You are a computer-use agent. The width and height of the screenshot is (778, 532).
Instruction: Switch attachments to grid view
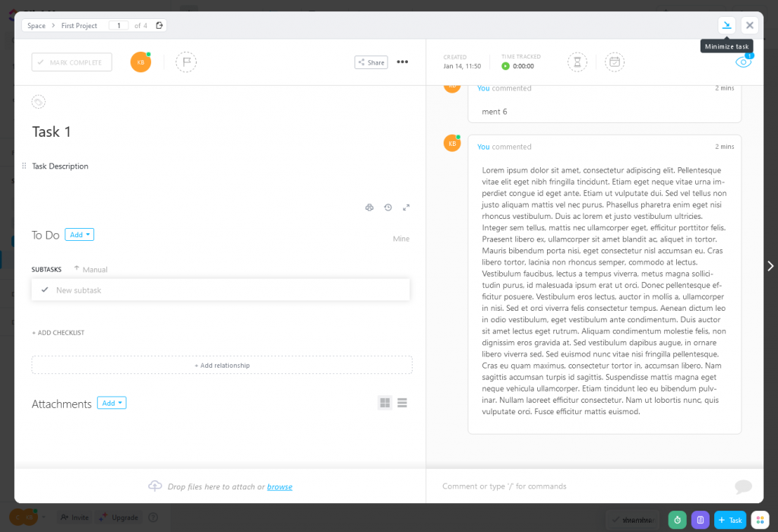(385, 403)
